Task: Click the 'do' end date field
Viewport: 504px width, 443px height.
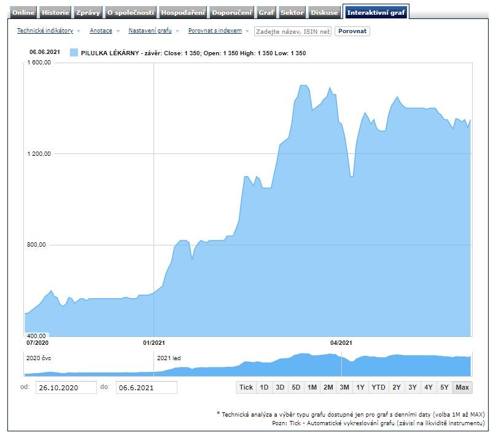Action: (146, 388)
